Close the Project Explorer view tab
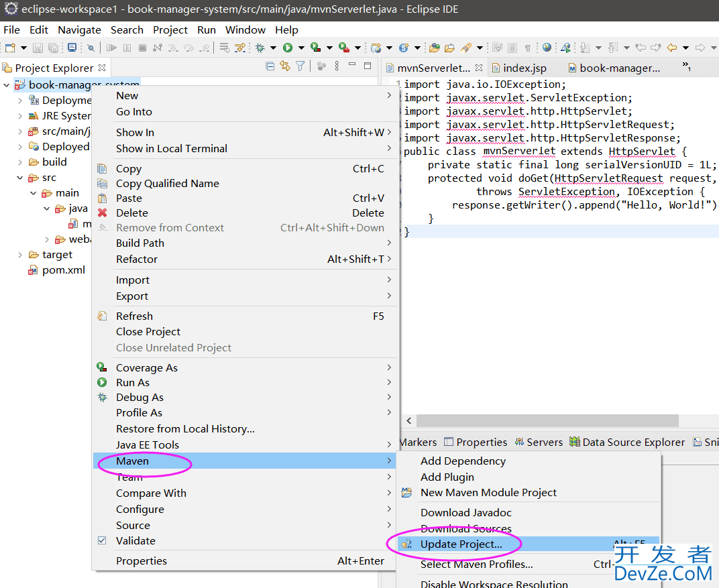 [x=102, y=68]
